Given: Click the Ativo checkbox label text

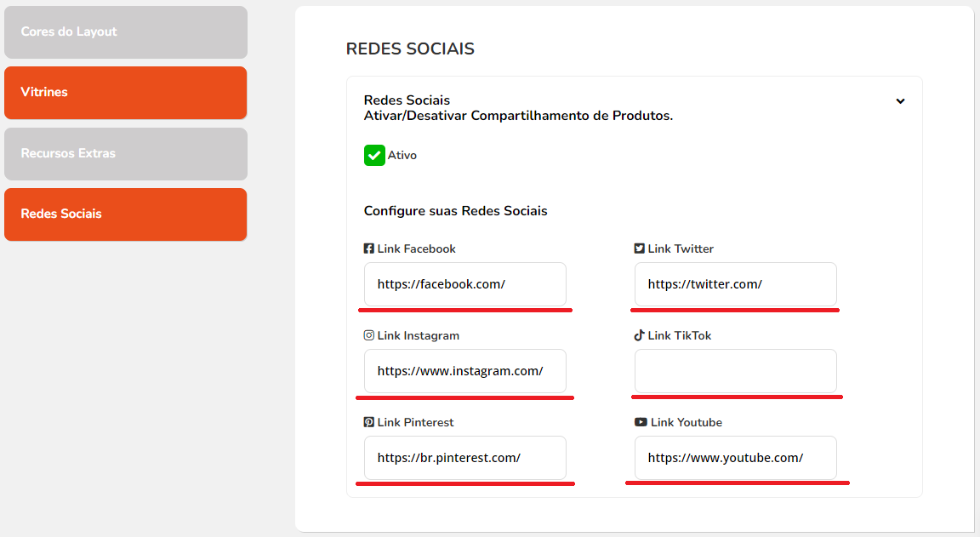Looking at the screenshot, I should pyautogui.click(x=402, y=156).
